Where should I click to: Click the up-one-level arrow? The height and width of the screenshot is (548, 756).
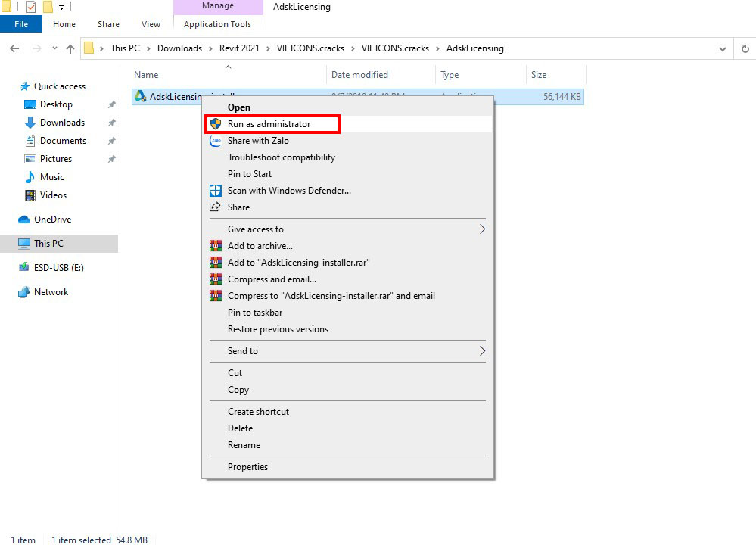pyautogui.click(x=70, y=48)
